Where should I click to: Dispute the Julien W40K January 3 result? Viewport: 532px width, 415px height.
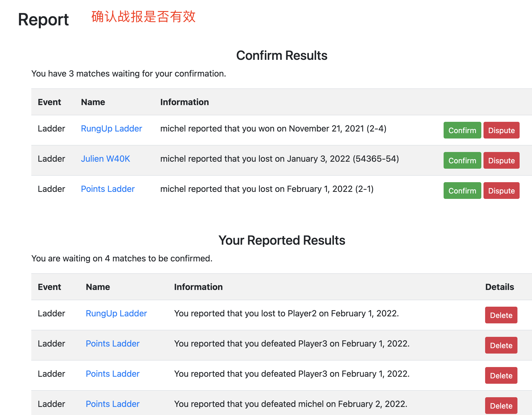click(x=501, y=160)
